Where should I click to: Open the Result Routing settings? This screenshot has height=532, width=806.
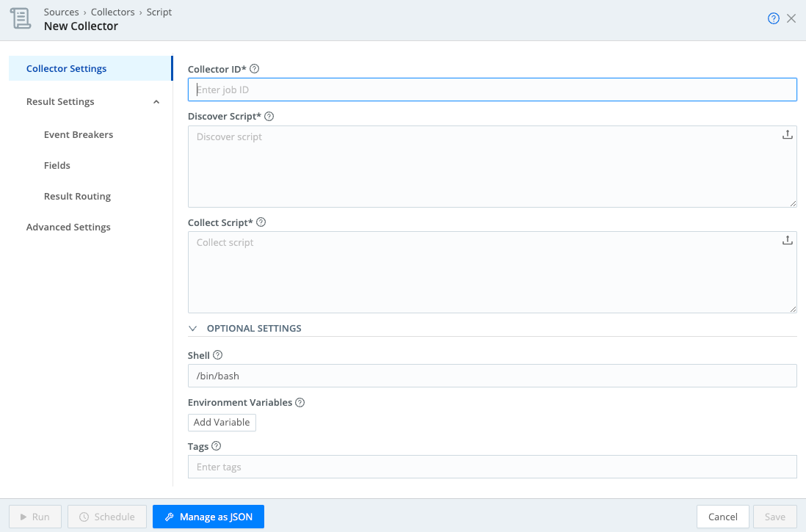77,196
